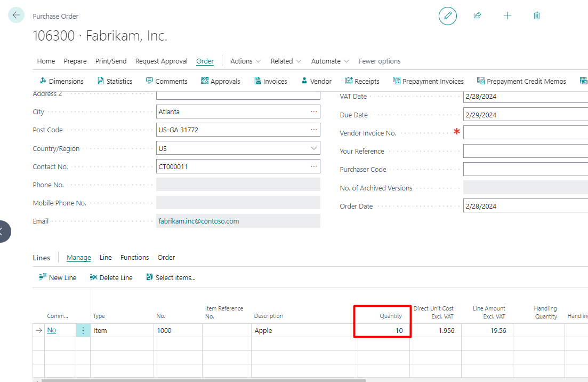Click the edit pencil icon
Viewport: 588px width, 382px height.
447,16
